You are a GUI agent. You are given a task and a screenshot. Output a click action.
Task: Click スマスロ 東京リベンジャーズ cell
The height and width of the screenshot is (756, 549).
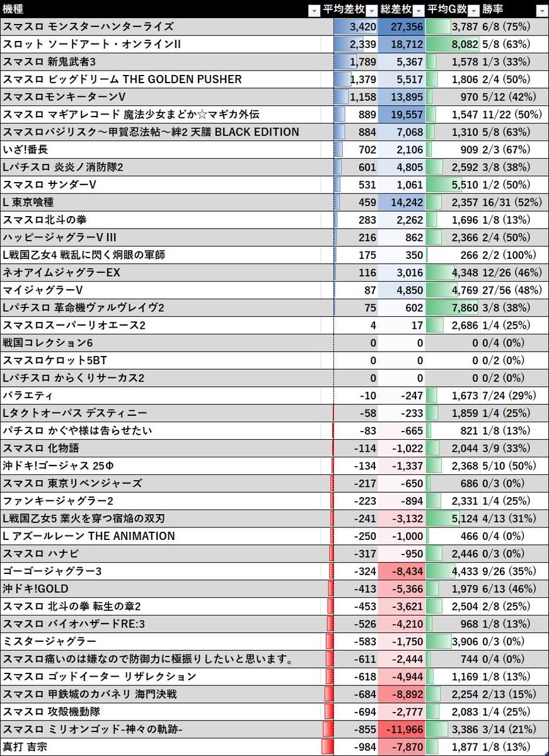pyautogui.click(x=161, y=484)
